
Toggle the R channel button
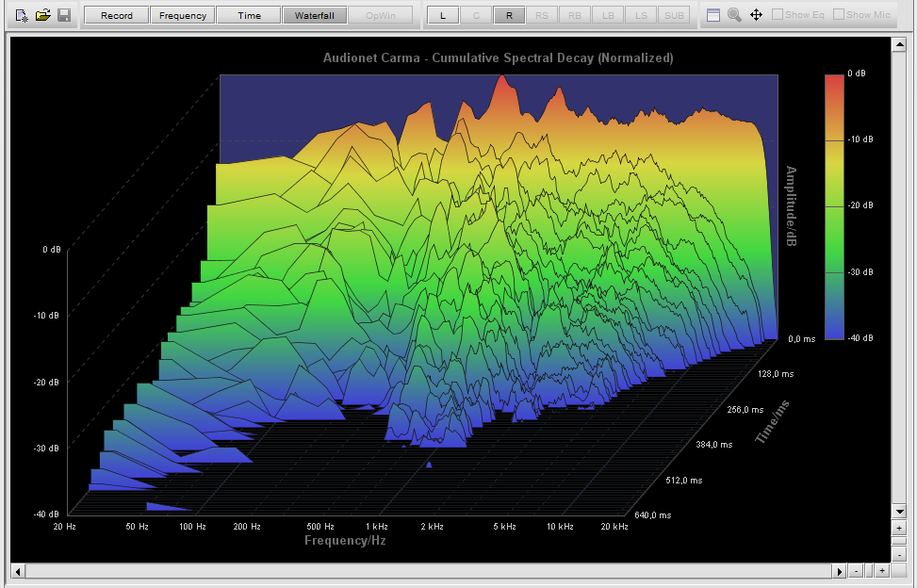coord(509,15)
